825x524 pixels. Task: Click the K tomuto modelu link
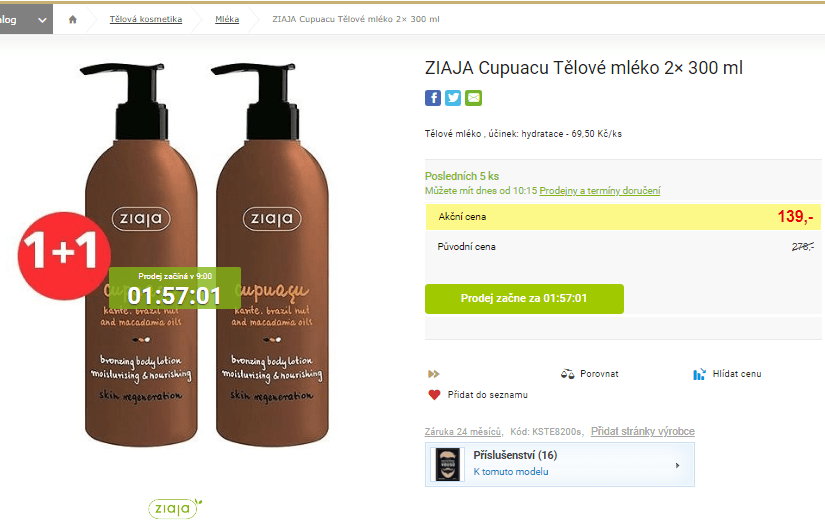click(511, 472)
